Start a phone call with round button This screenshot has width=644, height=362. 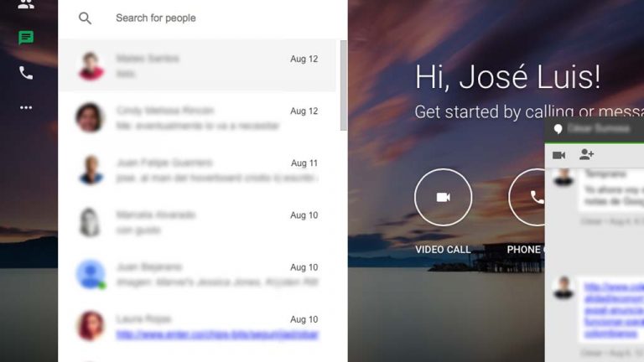(x=527, y=198)
